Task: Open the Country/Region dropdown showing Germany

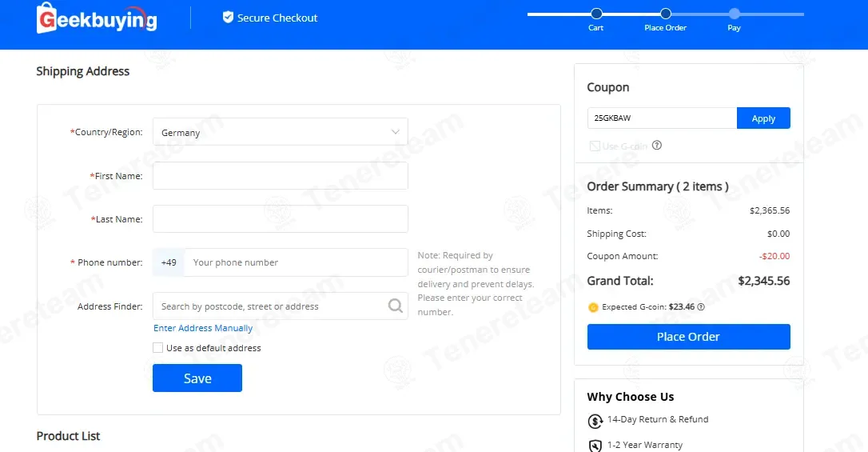Action: click(x=280, y=132)
